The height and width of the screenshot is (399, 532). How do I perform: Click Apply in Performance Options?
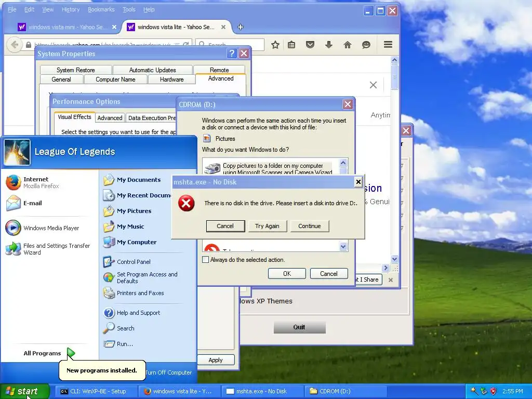216,360
